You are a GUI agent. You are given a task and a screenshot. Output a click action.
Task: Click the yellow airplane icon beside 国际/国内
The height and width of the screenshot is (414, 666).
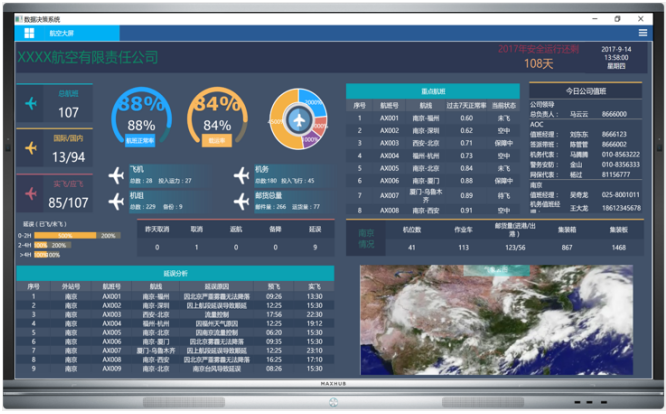click(x=30, y=148)
